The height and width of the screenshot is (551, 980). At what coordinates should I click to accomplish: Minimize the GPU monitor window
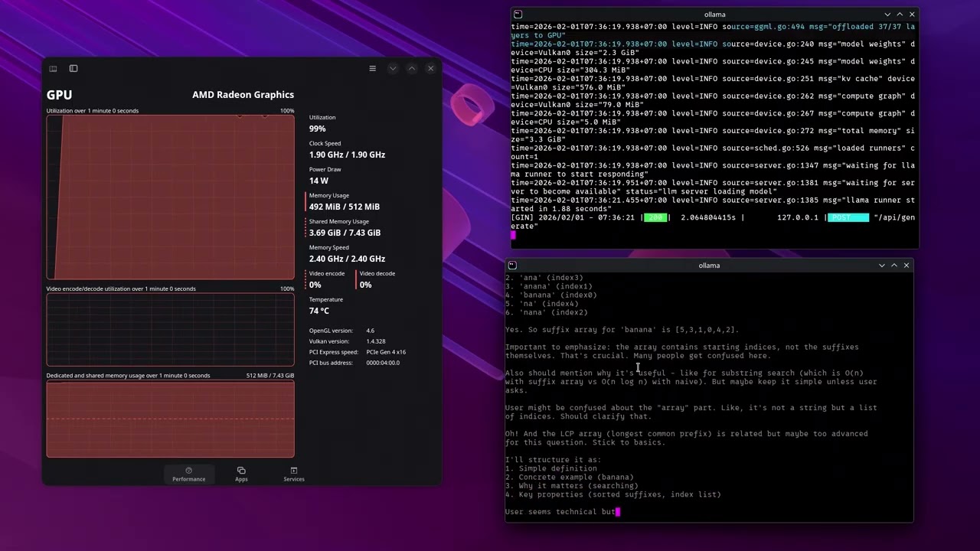coord(393,69)
